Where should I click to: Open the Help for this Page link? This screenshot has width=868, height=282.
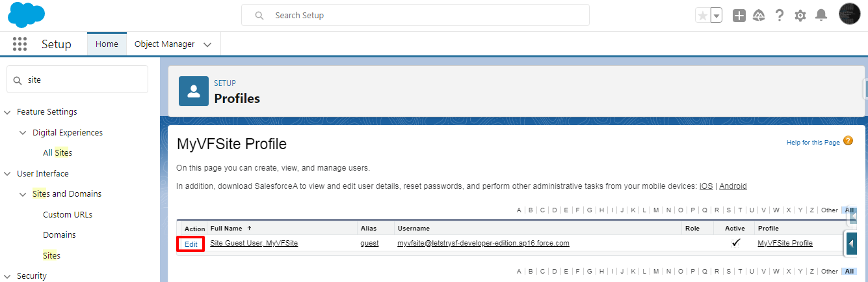[813, 143]
